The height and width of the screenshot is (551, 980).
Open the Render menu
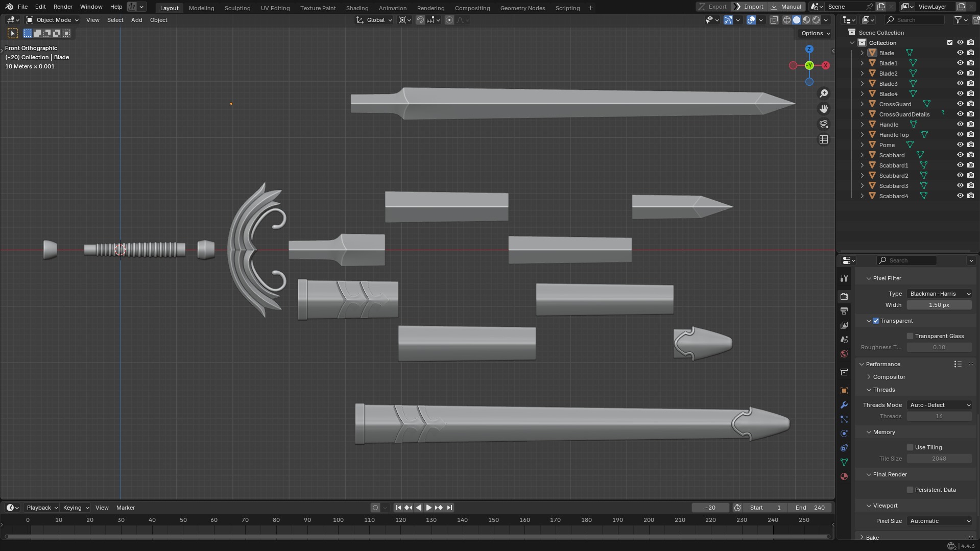pyautogui.click(x=63, y=7)
